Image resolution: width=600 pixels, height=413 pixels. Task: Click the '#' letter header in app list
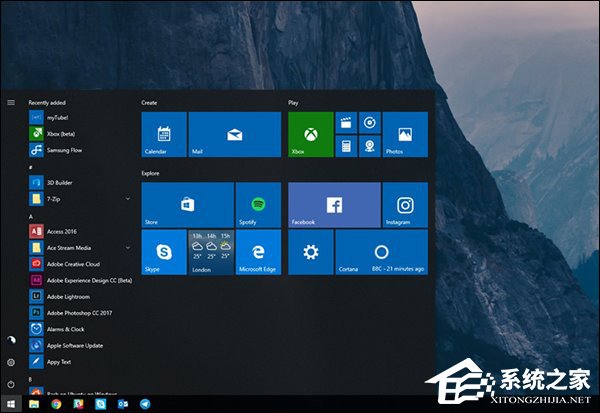[30, 168]
